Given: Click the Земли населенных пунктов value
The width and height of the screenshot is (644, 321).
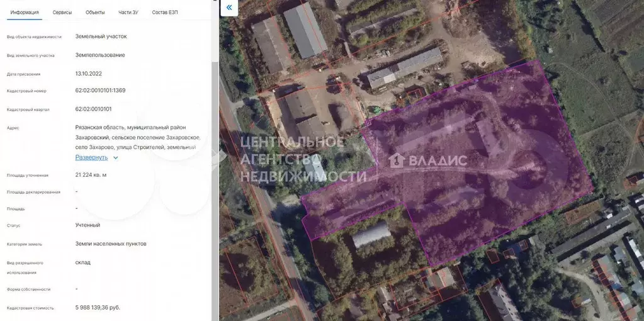Looking at the screenshot, I should (111, 244).
